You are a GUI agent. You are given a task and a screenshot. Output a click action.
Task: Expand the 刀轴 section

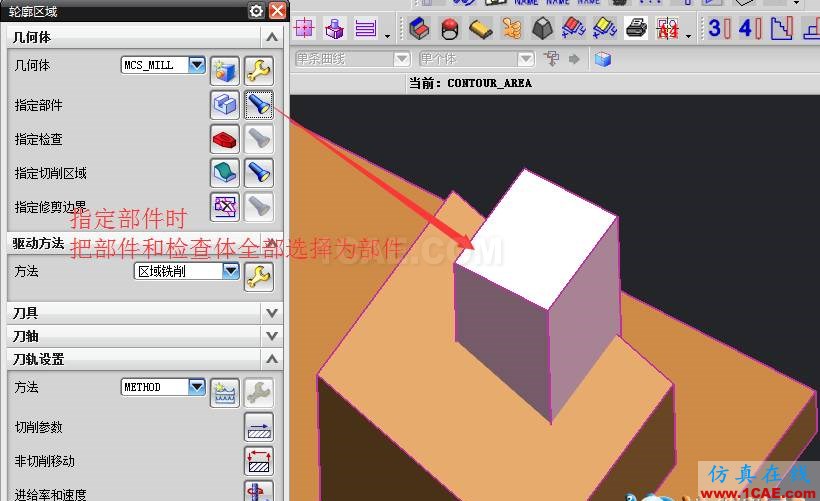[x=271, y=336]
